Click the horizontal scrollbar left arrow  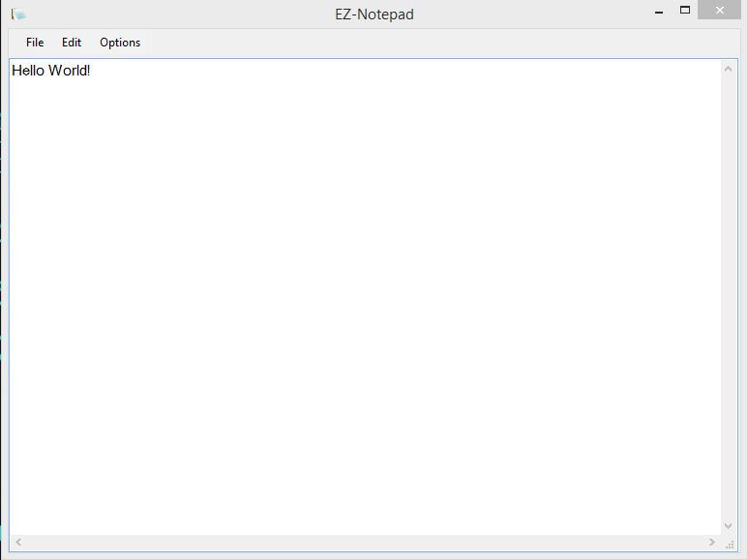point(18,543)
